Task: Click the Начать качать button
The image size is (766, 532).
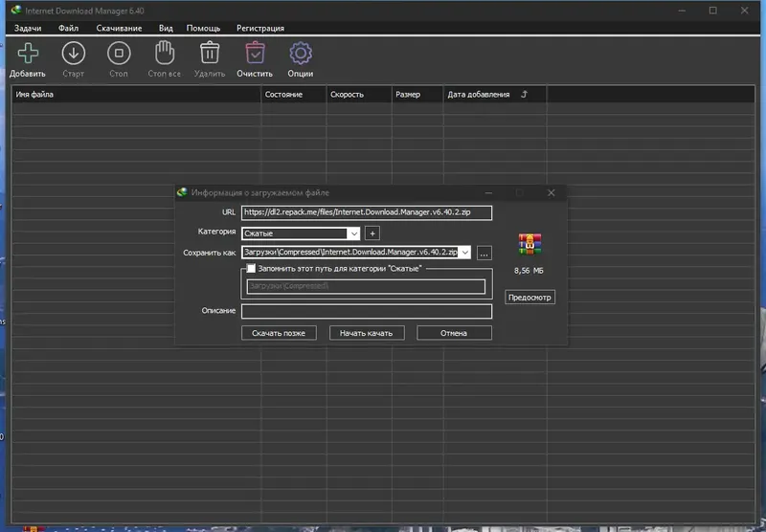Action: [x=367, y=333]
